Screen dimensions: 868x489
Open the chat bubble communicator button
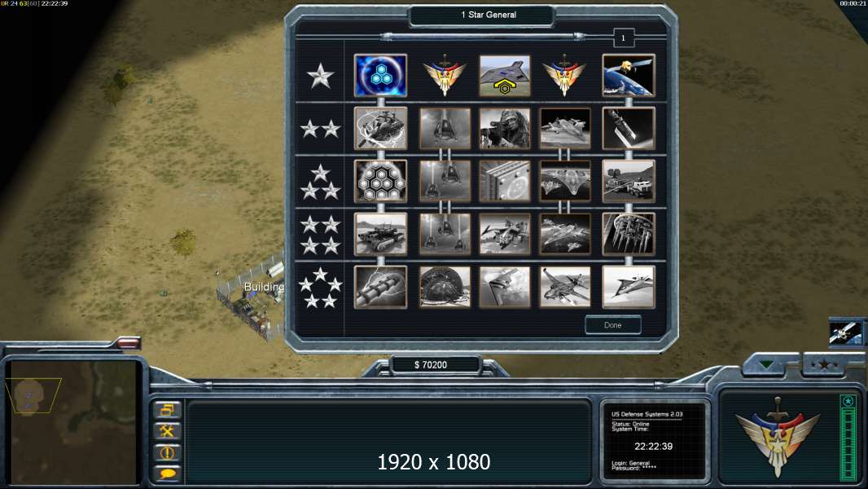[x=167, y=474]
